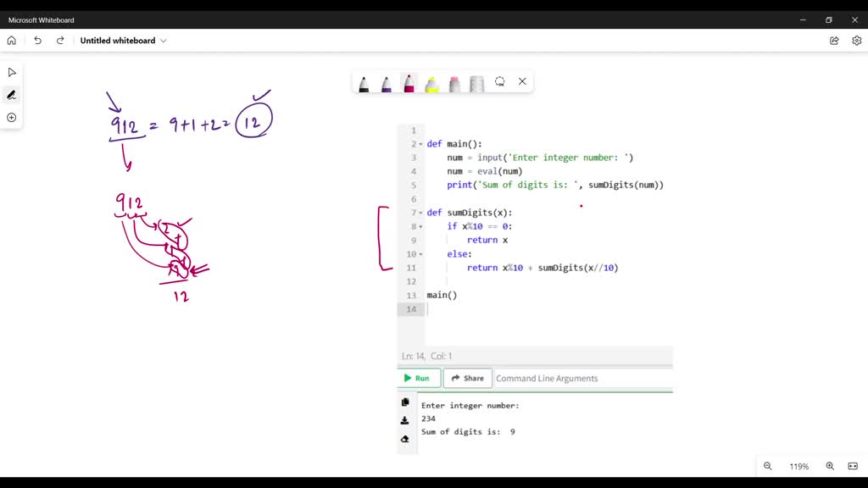Activate the lasso selection tool
Screen dimensions: 868x488
tap(499, 81)
